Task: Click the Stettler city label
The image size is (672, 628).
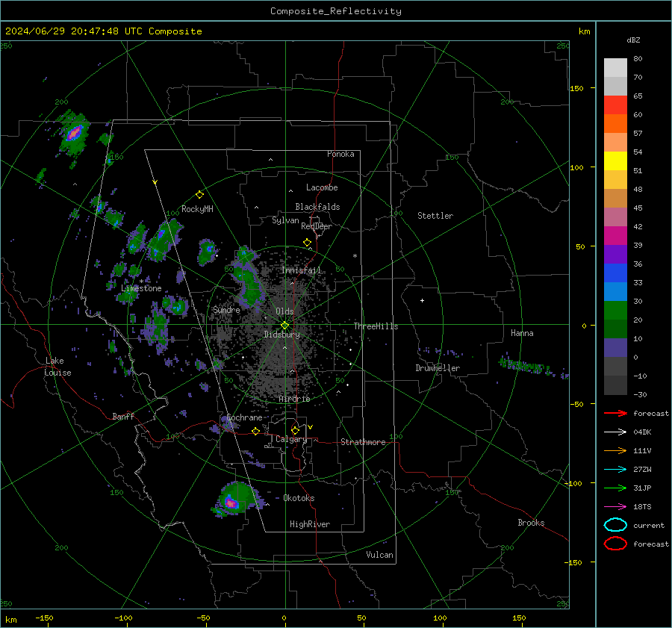Action: [435, 216]
